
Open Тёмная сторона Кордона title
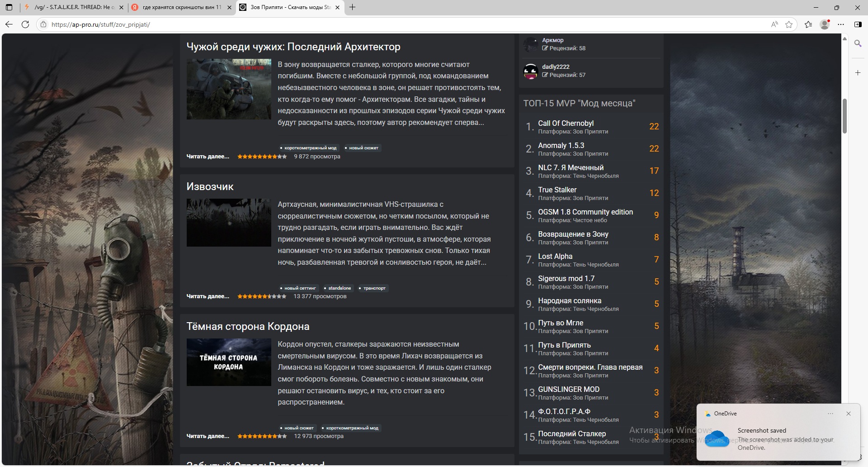click(248, 326)
